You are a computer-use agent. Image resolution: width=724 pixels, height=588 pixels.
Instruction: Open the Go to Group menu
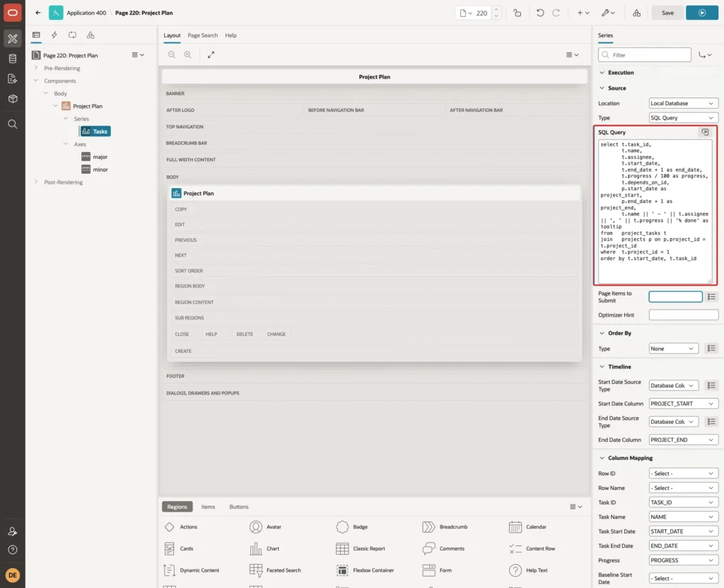pyautogui.click(x=705, y=54)
